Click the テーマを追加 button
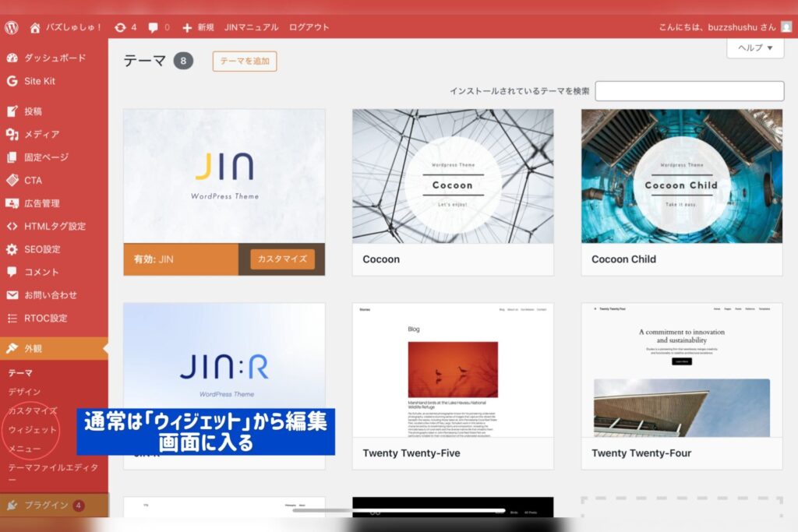Image resolution: width=798 pixels, height=532 pixels. pyautogui.click(x=245, y=61)
